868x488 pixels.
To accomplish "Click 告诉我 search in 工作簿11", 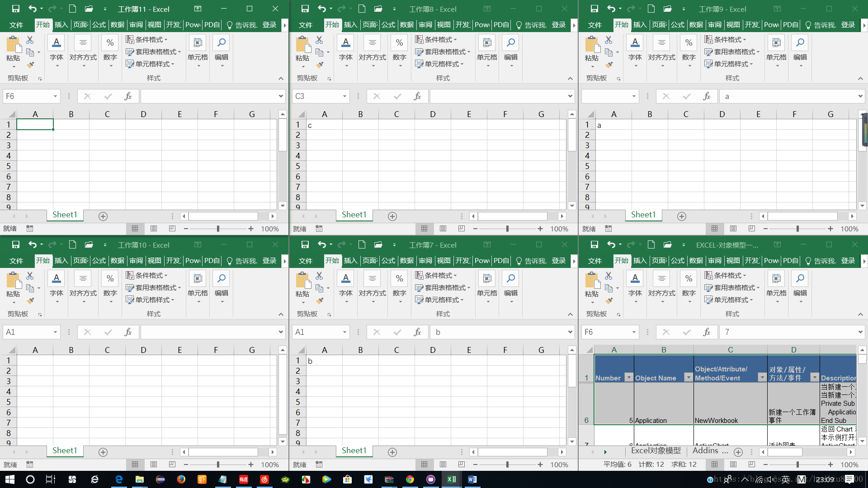I will point(241,25).
